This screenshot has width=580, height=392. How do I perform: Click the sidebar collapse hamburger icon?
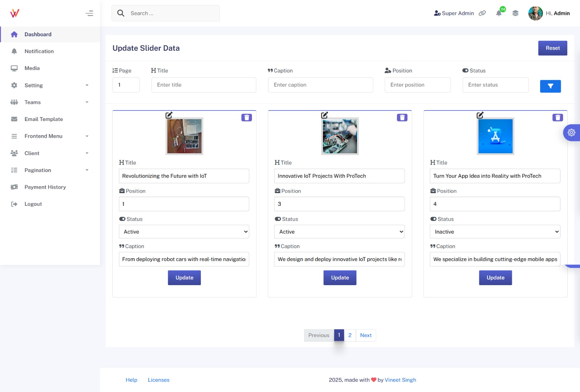[89, 13]
